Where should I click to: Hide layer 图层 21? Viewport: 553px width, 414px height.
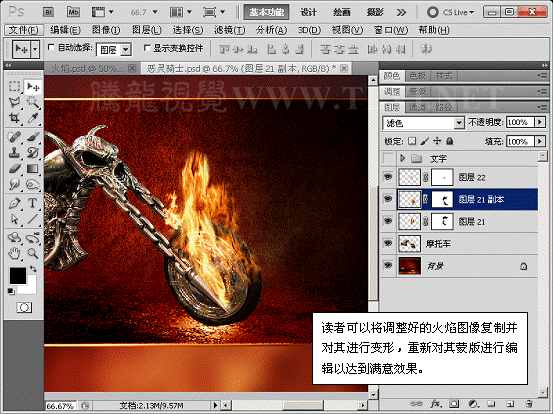click(x=388, y=221)
